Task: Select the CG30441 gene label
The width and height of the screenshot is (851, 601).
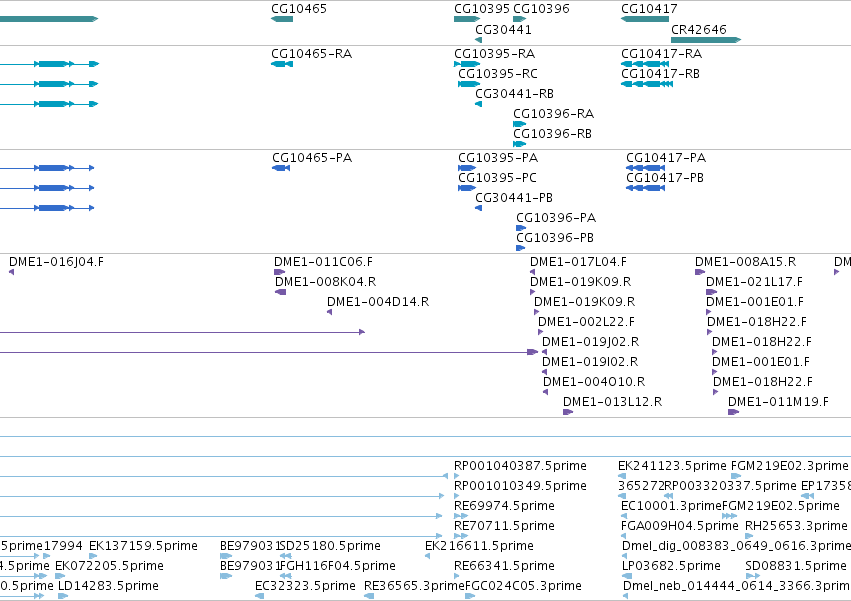Action: click(503, 30)
